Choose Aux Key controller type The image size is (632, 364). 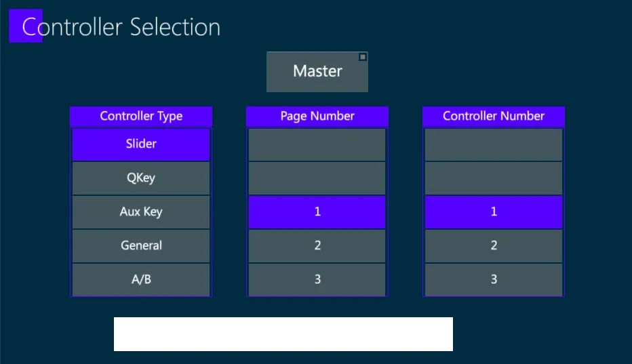click(x=141, y=212)
